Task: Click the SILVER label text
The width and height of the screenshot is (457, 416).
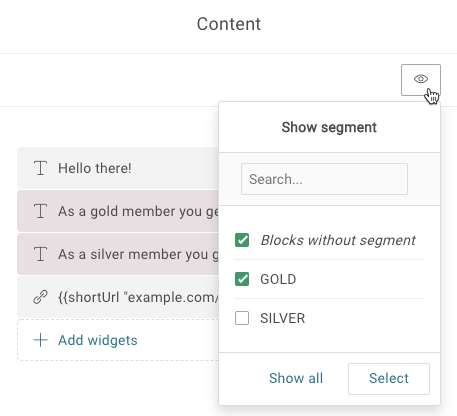Action: tap(283, 318)
